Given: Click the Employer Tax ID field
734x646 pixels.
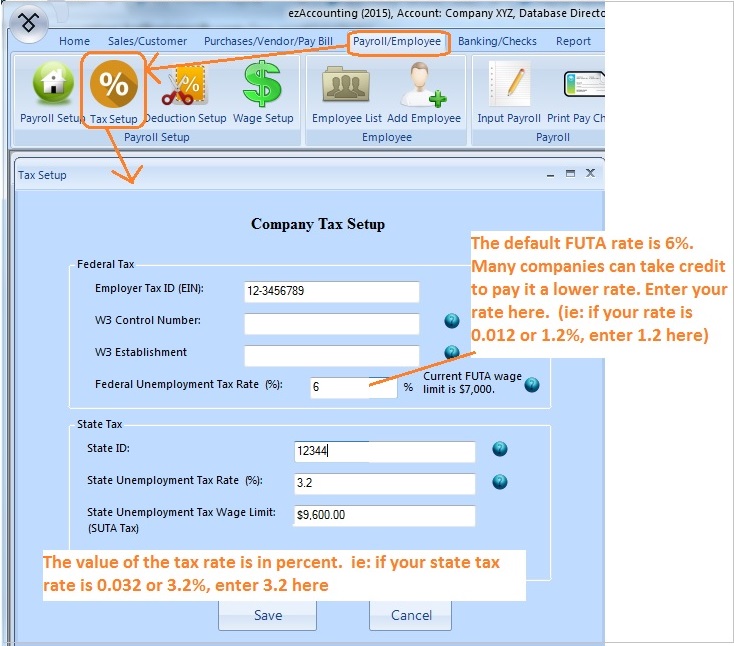Looking at the screenshot, I should [331, 291].
